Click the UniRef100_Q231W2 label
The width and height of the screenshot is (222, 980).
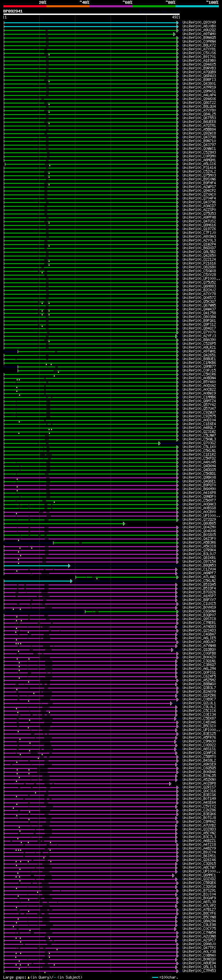[x=199, y=431]
